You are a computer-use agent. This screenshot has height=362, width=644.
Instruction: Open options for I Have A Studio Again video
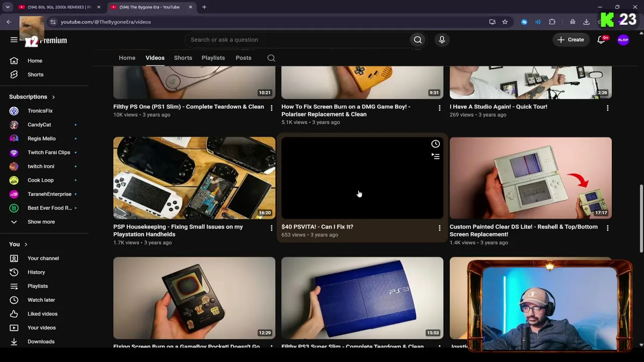point(607,108)
